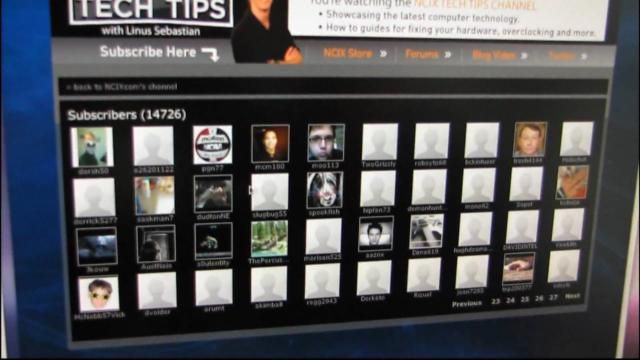Image resolution: width=640 pixels, height=360 pixels.
Task: Open the NCIX Store link
Action: tap(348, 53)
